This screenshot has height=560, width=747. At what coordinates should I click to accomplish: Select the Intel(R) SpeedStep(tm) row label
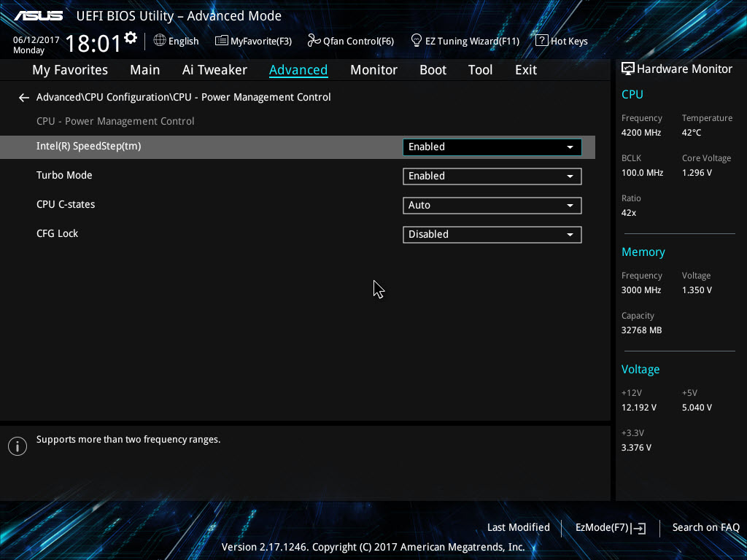click(x=88, y=146)
